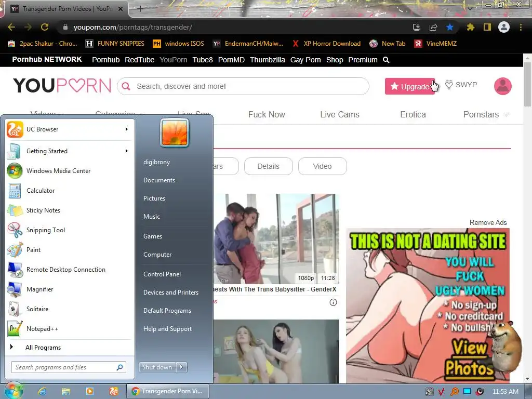The width and height of the screenshot is (532, 399).
Task: Click the site search input field
Action: coord(243,86)
